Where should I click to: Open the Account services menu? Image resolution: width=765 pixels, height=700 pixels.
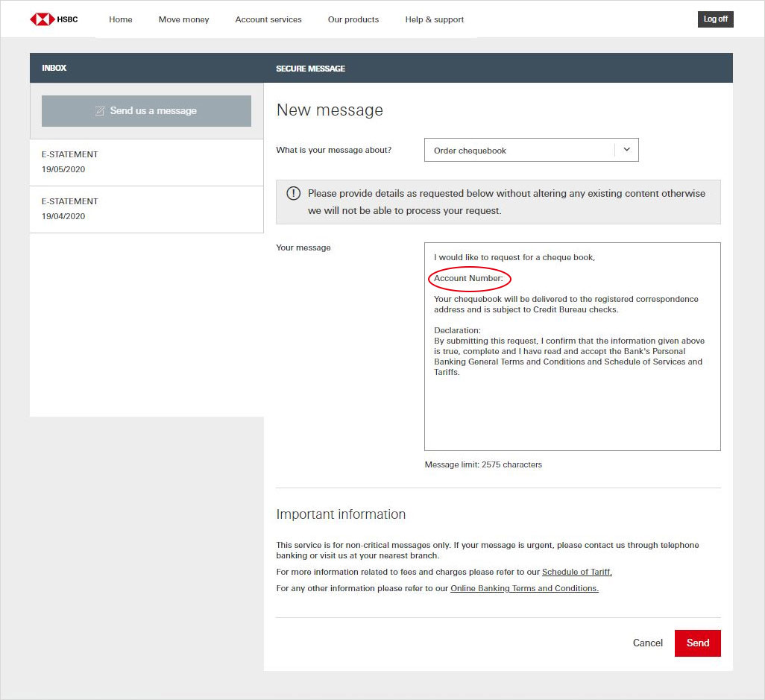pos(268,19)
